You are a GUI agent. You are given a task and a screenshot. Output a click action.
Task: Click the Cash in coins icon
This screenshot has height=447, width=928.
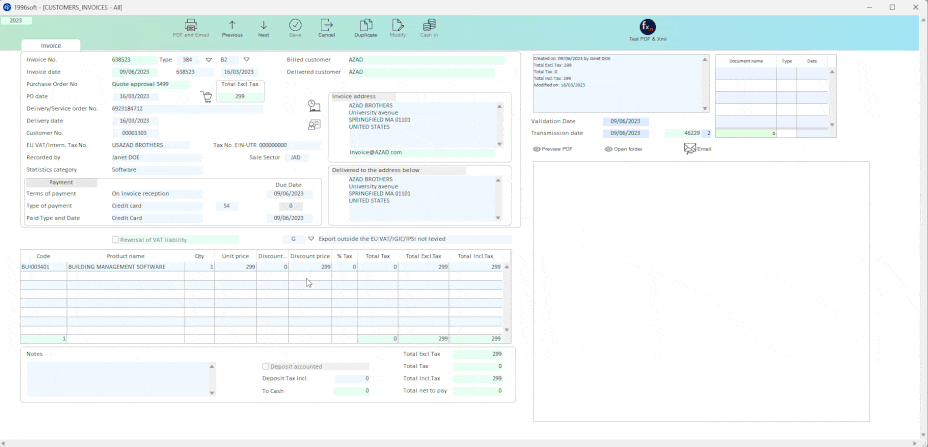(429, 25)
